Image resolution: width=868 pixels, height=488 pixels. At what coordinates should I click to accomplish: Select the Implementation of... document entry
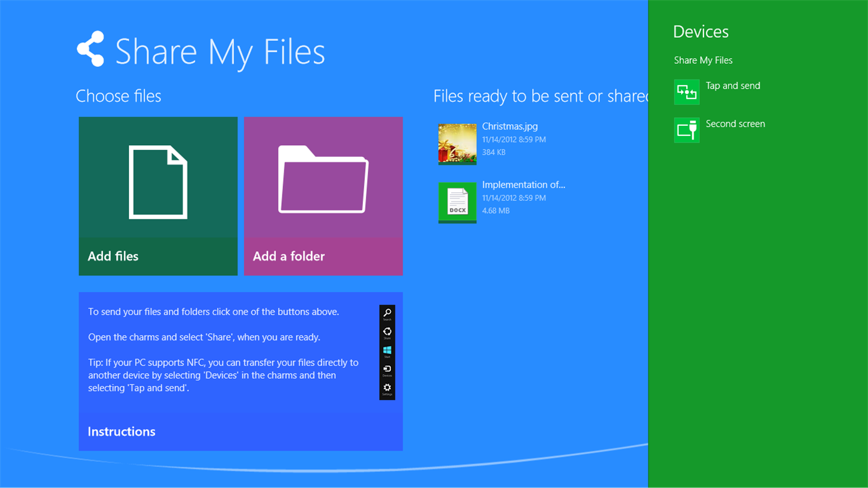pos(523,184)
